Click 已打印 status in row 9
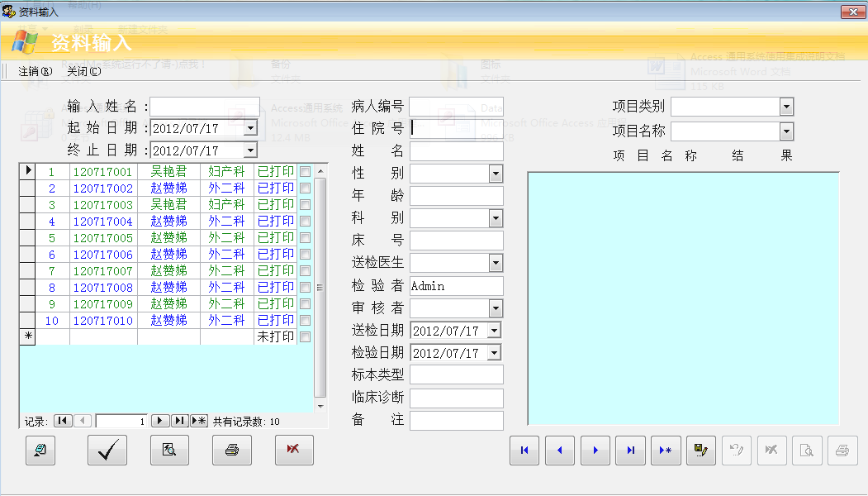868x496 pixels. coord(276,304)
